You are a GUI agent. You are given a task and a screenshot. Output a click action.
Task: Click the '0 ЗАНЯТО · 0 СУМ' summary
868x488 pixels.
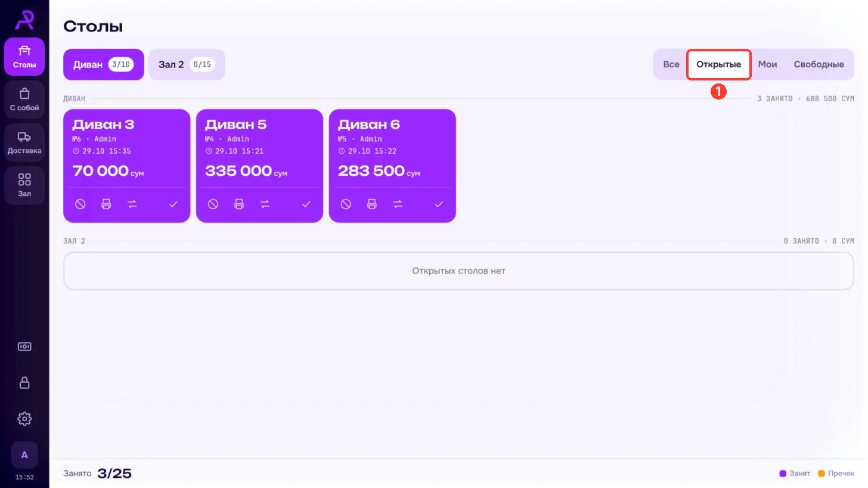(x=819, y=241)
